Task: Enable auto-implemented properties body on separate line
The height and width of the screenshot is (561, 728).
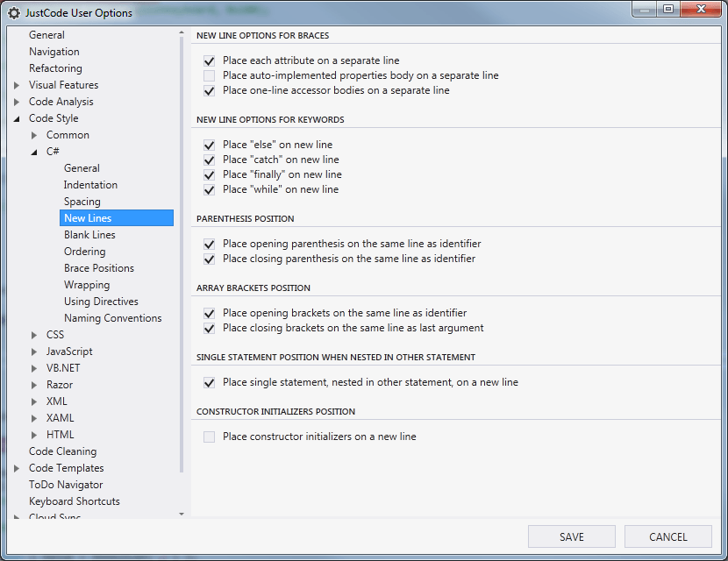Action: coord(210,76)
